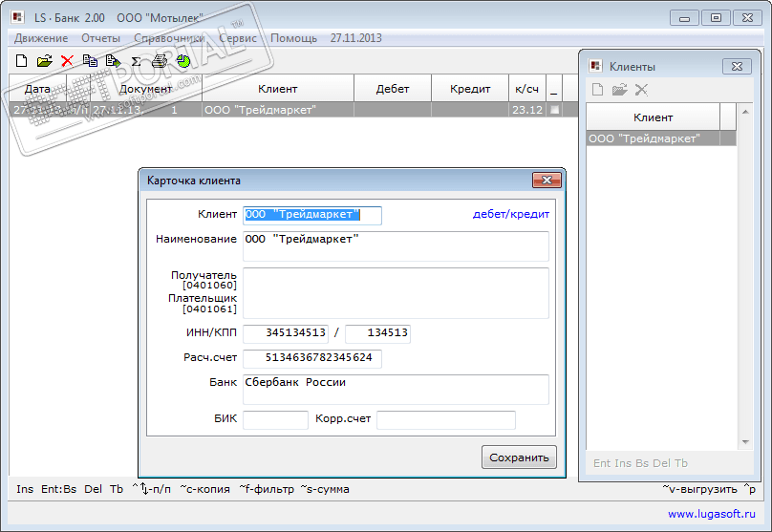Click the Ent Ins Bs Del Tb hint in Клиенты panel
Screen dimensions: 772x532
(x=640, y=463)
